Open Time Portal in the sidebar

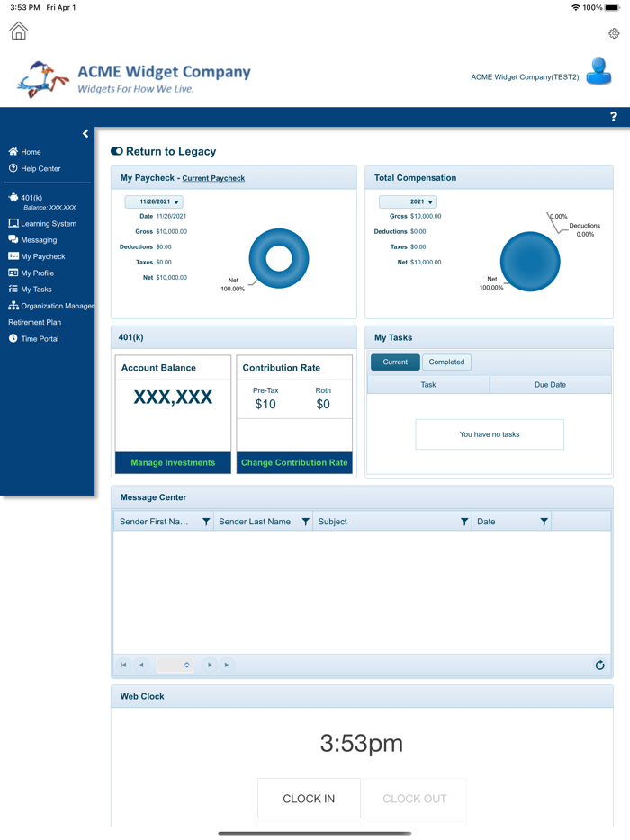click(34, 338)
